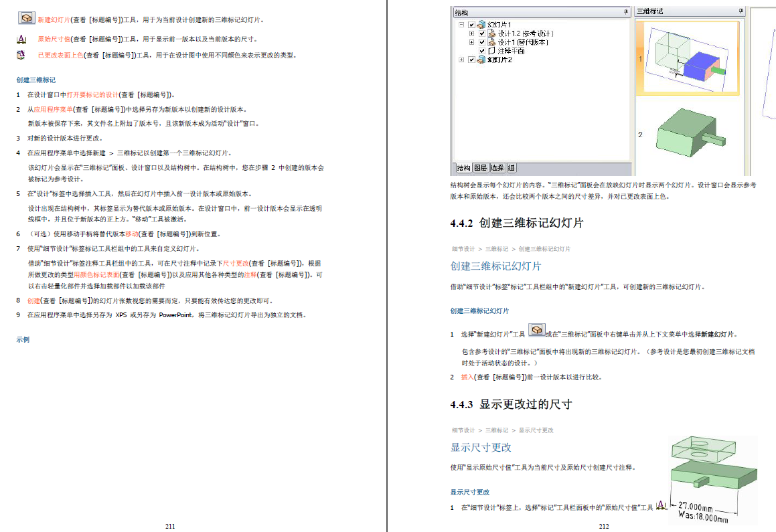The width and height of the screenshot is (776, 532).
Task: Follow the 插入 link in step 2
Action: (x=467, y=377)
